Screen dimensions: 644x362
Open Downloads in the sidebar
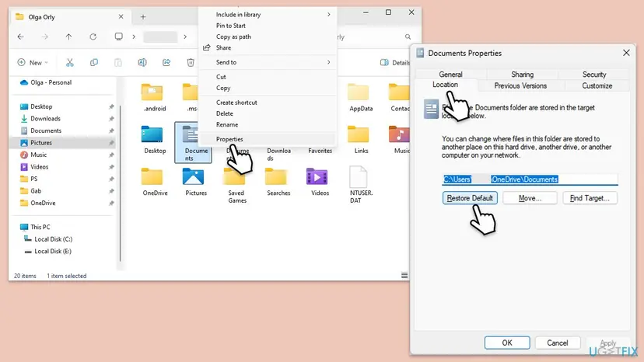pos(45,119)
